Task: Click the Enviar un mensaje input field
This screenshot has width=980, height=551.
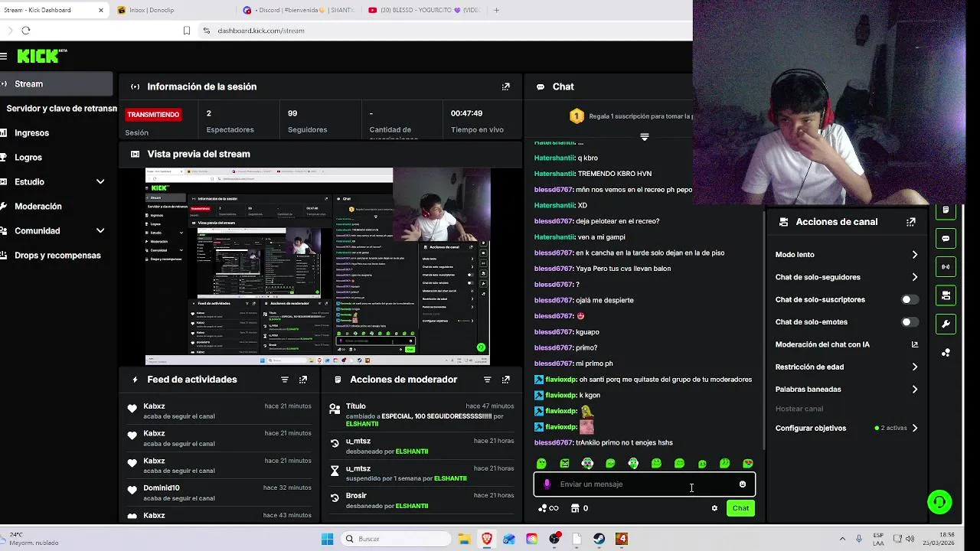Action: 645,484
